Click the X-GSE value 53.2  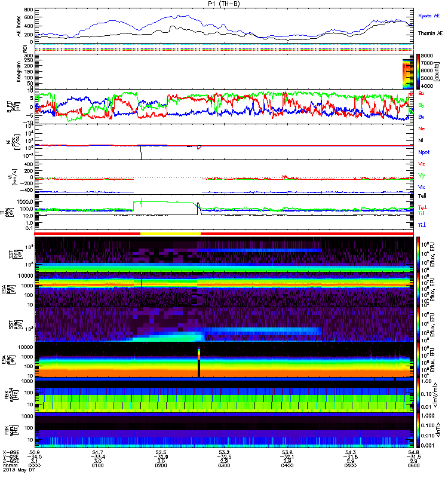[x=224, y=452]
